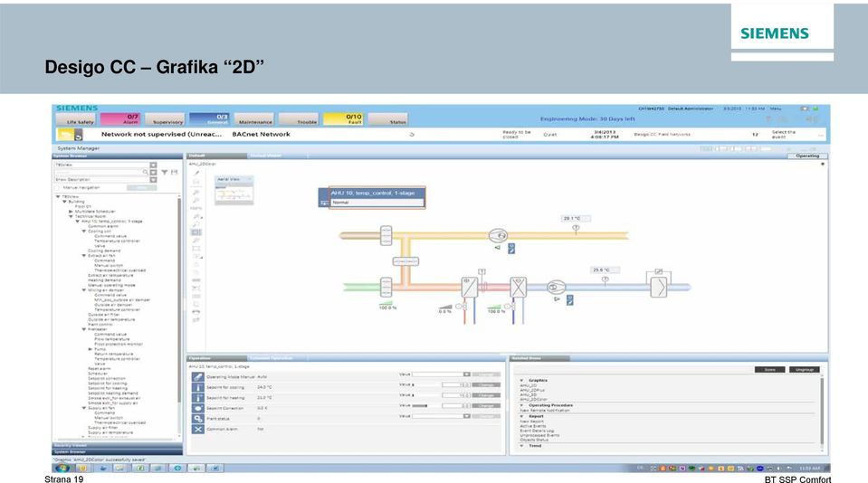The height and width of the screenshot is (483, 868).
Task: Select the chevron unit symbol at the supply duct end
Action: tap(658, 287)
